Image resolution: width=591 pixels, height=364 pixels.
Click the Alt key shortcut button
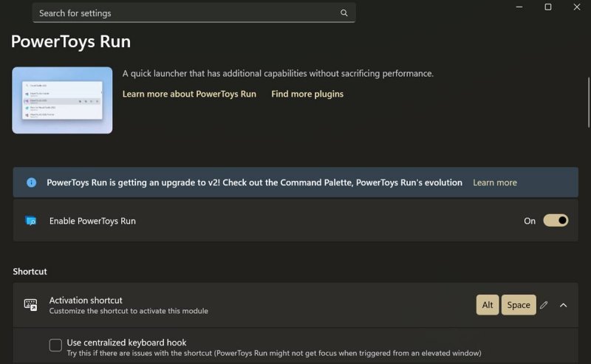(x=488, y=305)
